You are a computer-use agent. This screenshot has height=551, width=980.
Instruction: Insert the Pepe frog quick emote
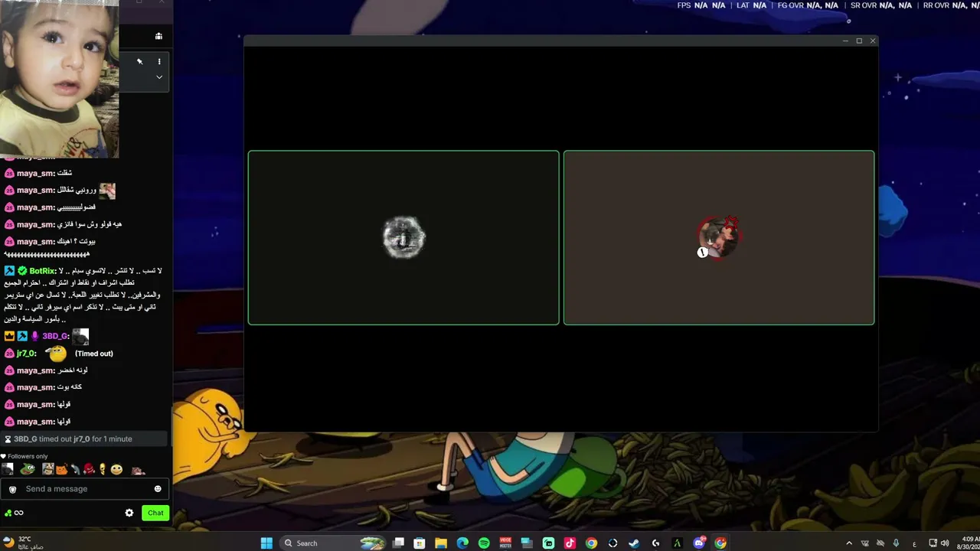(x=28, y=469)
